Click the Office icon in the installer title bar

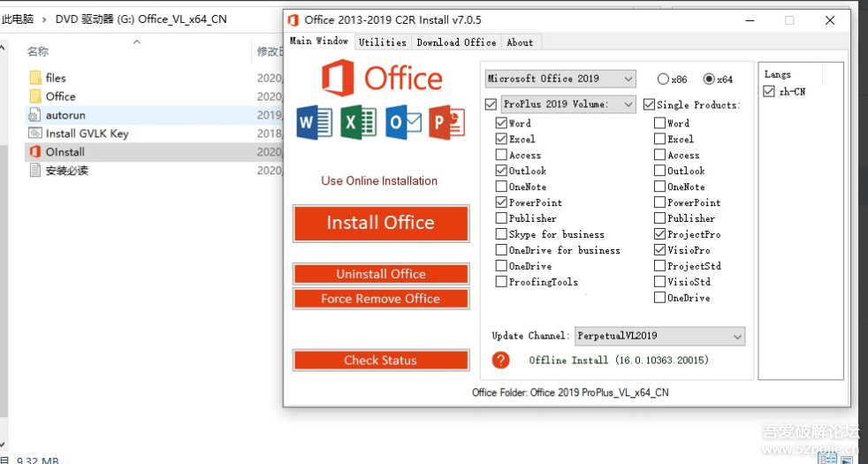293,20
